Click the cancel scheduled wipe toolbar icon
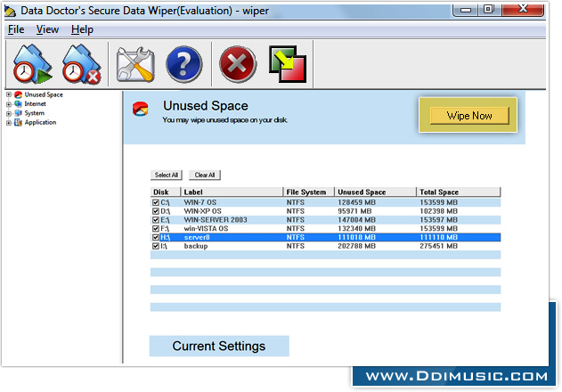562x392 pixels. point(81,63)
